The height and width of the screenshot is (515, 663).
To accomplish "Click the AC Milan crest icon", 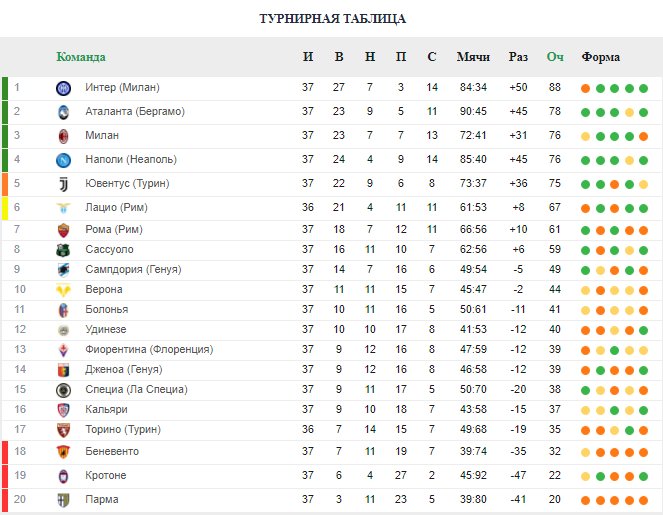I will coord(63,136).
